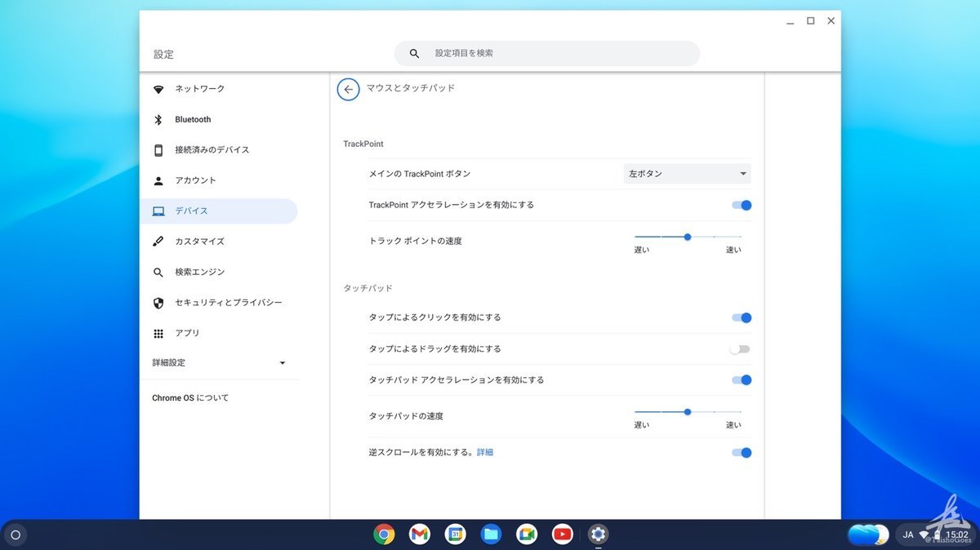Open the launcher circle button
This screenshot has height=550, width=980.
point(16,535)
